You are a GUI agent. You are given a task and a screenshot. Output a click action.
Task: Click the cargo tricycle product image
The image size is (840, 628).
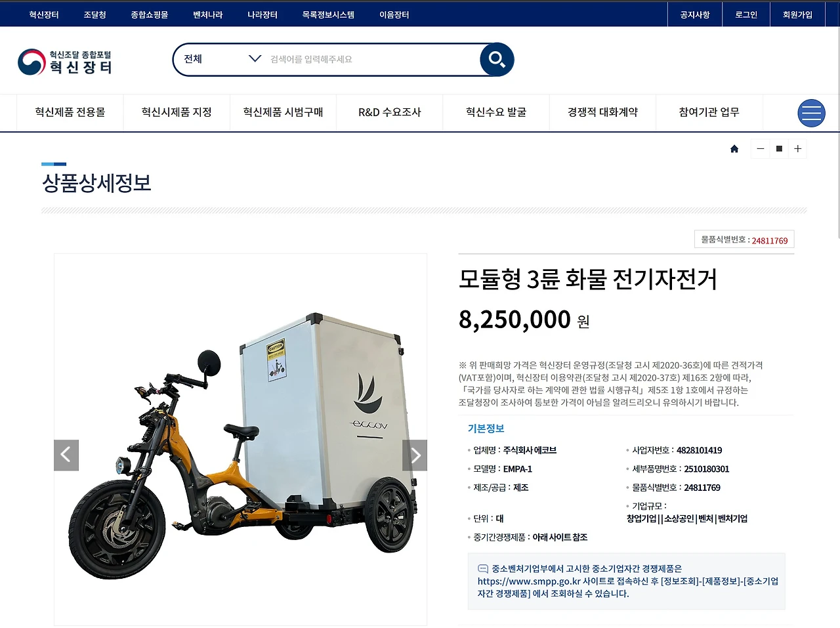pyautogui.click(x=240, y=440)
